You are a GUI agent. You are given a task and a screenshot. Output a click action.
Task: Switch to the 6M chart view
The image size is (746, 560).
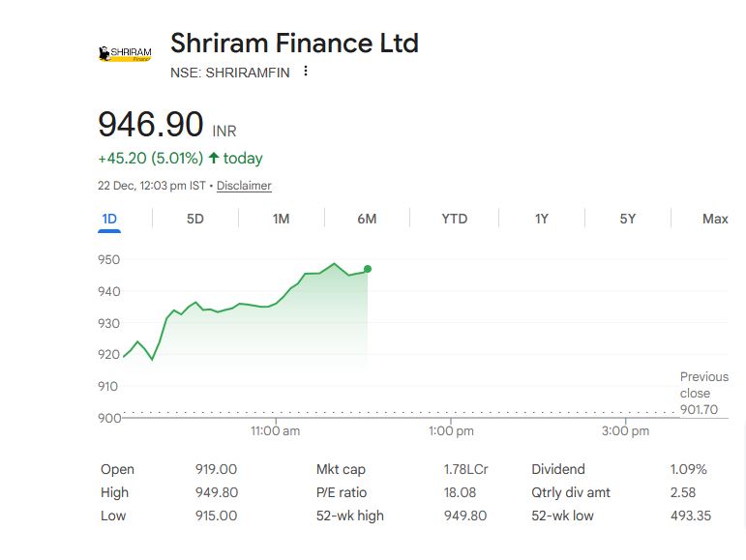coord(367,219)
